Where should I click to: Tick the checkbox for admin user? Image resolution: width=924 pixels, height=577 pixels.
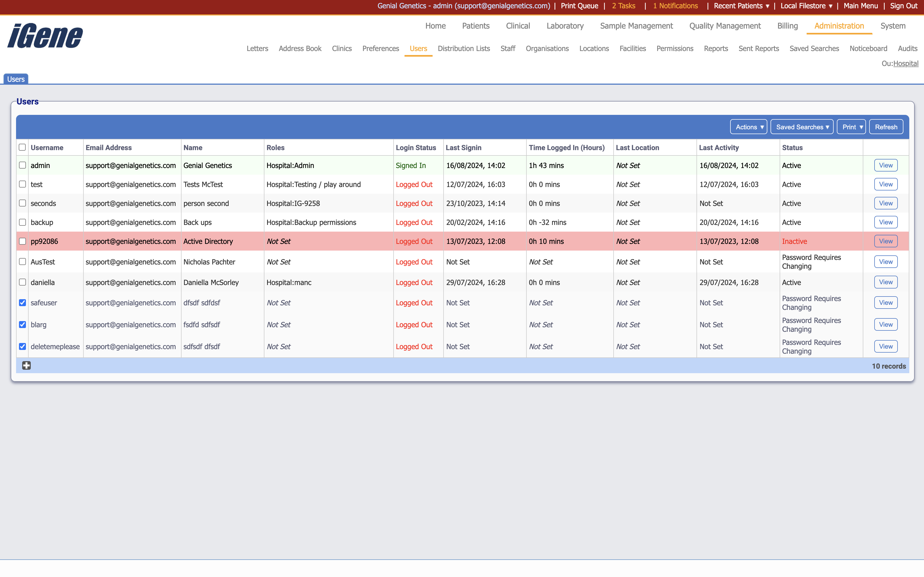[22, 165]
